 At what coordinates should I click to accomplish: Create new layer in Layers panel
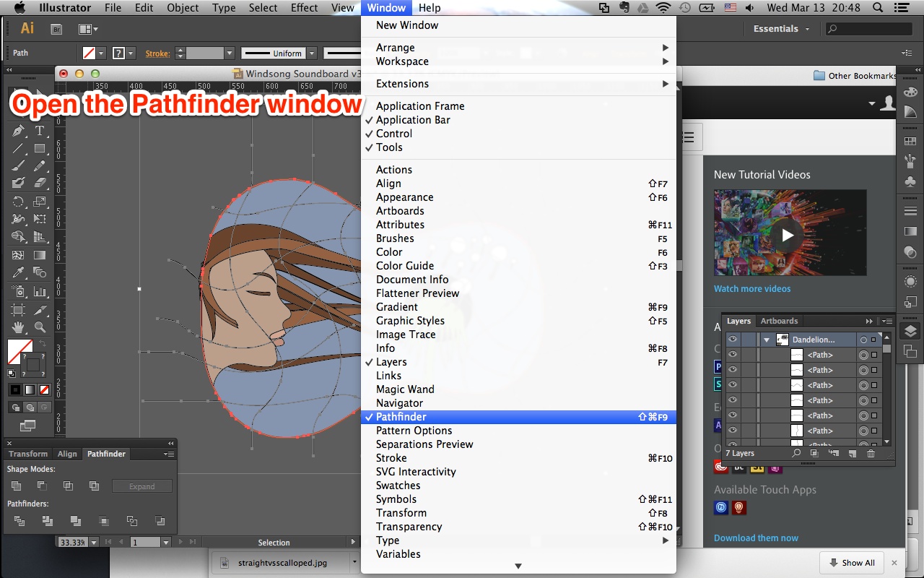pyautogui.click(x=852, y=454)
